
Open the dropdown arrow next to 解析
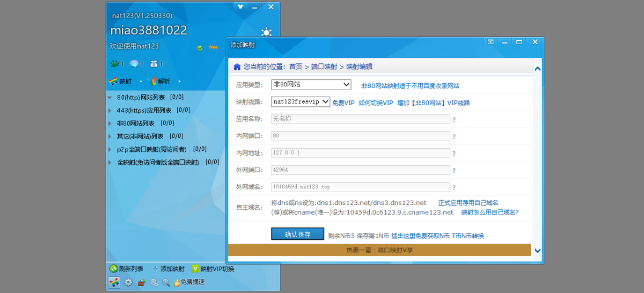coord(179,82)
